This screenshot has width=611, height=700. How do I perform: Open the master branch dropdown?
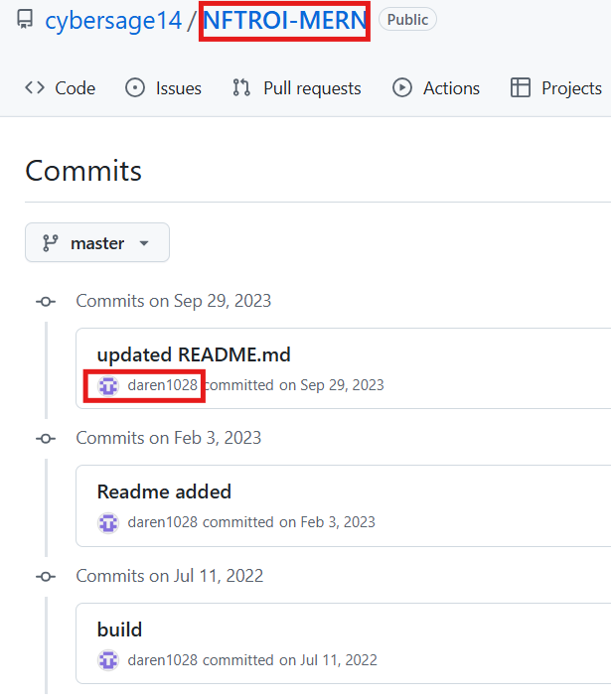(97, 243)
